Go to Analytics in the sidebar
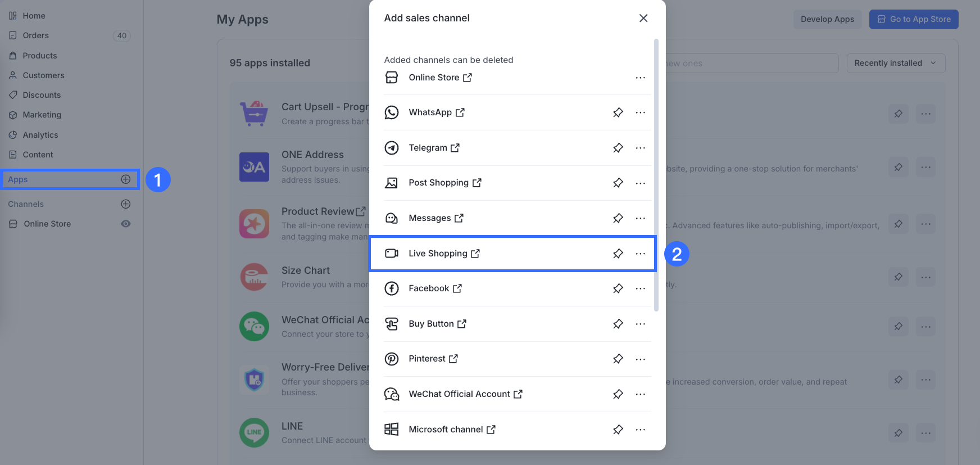 pyautogui.click(x=40, y=135)
